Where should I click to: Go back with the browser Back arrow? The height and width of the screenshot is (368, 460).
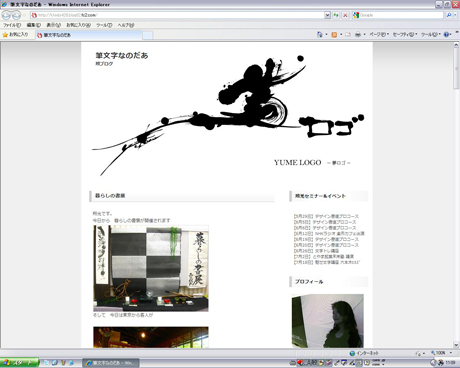[7, 15]
